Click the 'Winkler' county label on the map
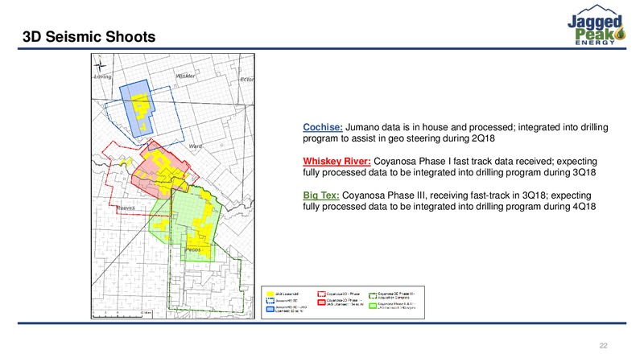The width and height of the screenshot is (644, 362). click(x=185, y=76)
